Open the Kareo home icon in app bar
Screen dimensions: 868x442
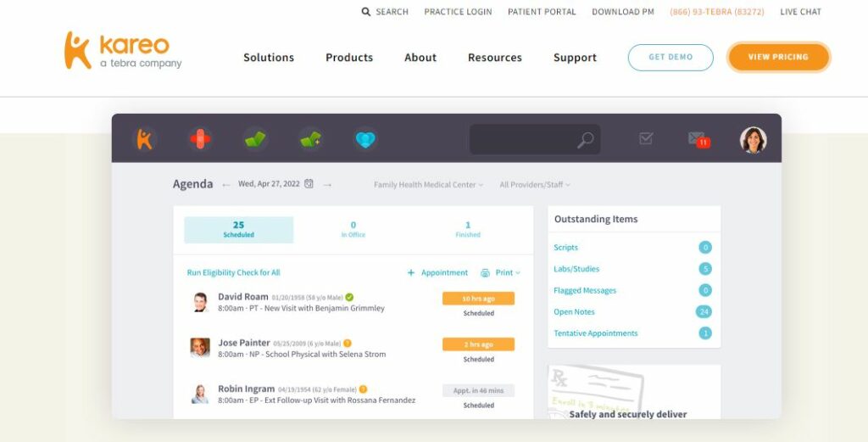tap(144, 139)
